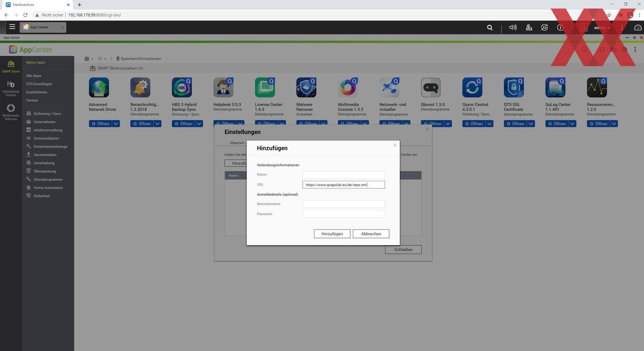Viewport: 644px width, 351px height.
Task: Select HybridDesk Station sidebar icon
Action: pos(11,88)
